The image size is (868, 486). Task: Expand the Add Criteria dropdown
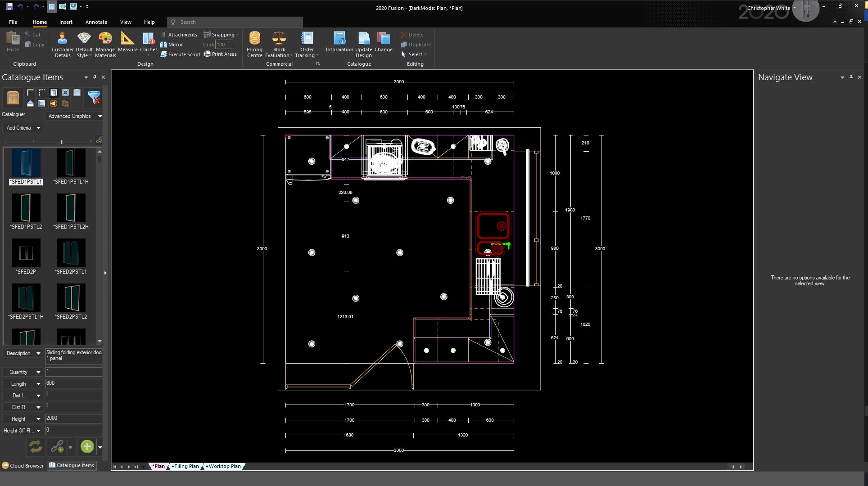(23, 128)
